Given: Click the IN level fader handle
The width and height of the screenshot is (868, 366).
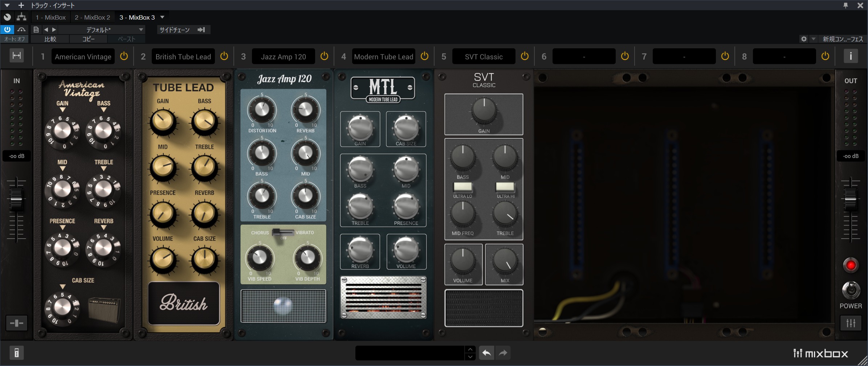Looking at the screenshot, I should (x=16, y=200).
